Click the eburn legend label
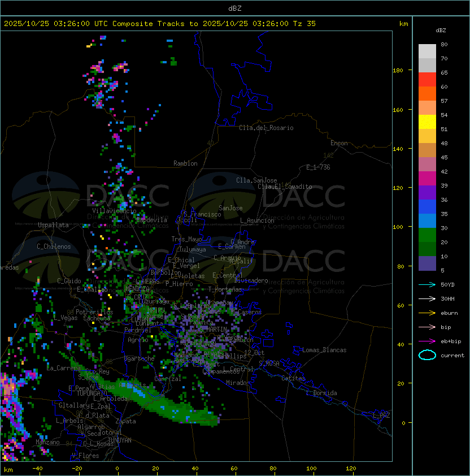The width and height of the screenshot is (470, 476). click(449, 313)
